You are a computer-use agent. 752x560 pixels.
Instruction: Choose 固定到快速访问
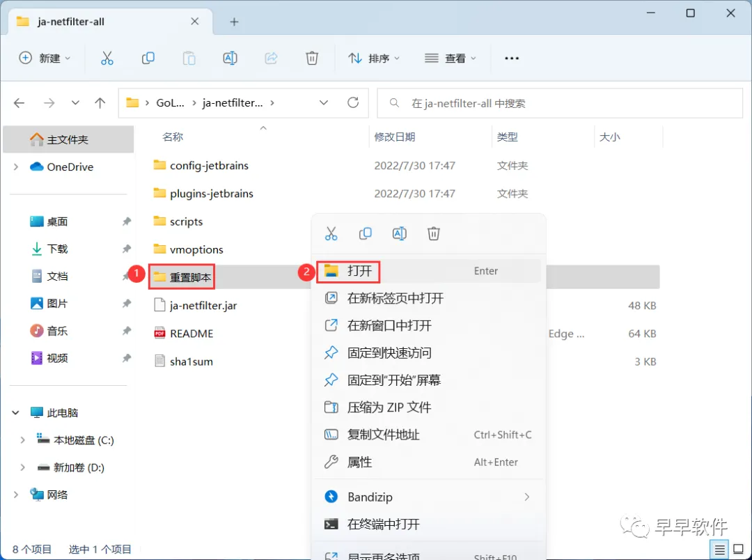tap(429, 353)
